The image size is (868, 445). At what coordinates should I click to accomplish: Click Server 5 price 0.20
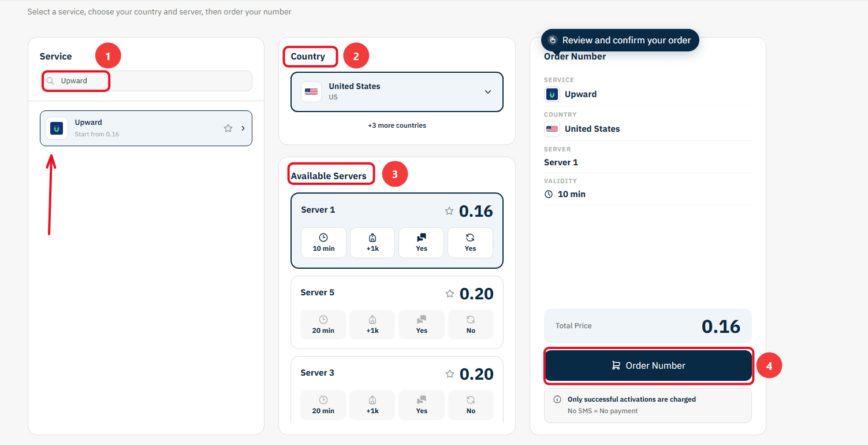[x=476, y=294]
